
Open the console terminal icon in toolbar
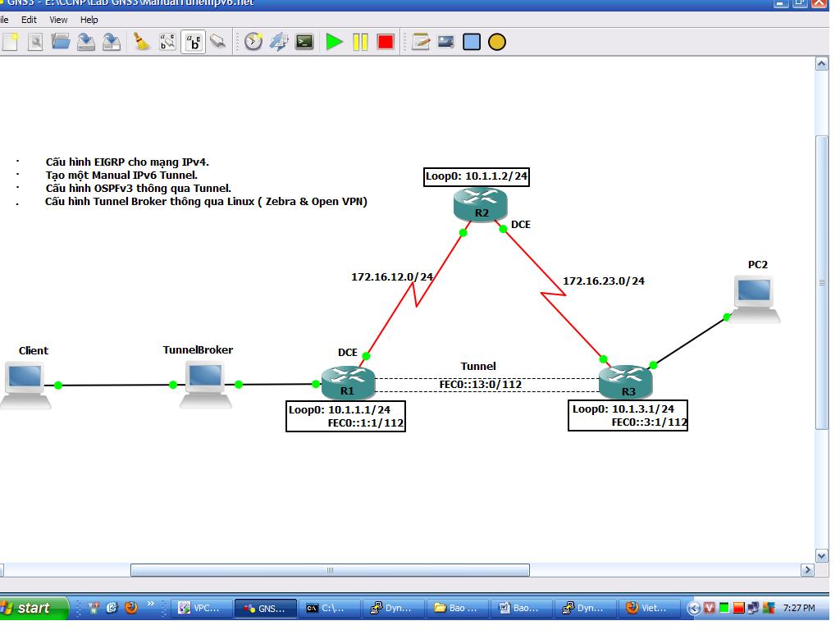304,42
